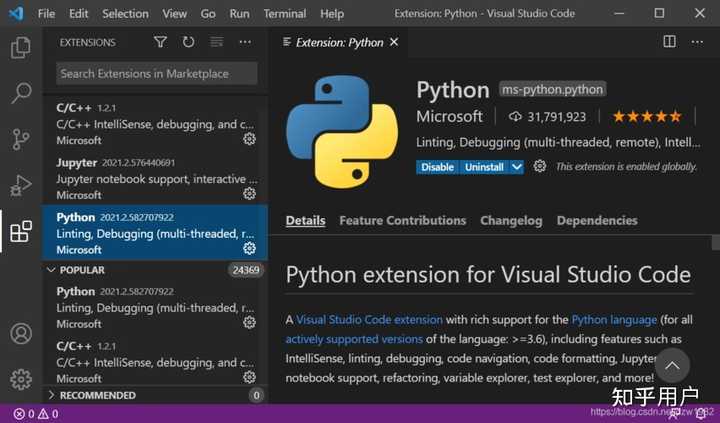Select the Extension: Python editor tab
The image size is (720, 423).
[340, 42]
